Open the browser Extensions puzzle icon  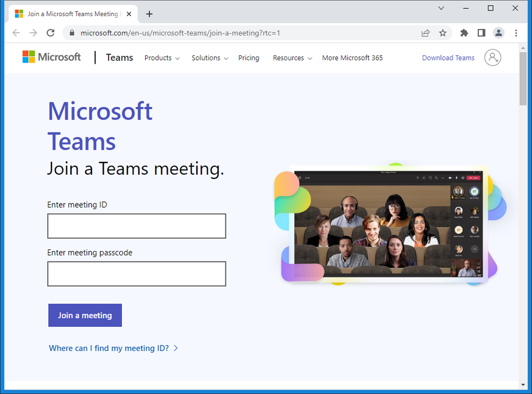coord(464,33)
